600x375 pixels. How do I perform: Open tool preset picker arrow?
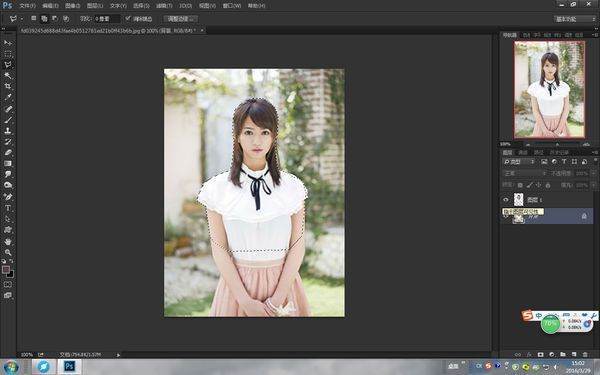coord(22,19)
